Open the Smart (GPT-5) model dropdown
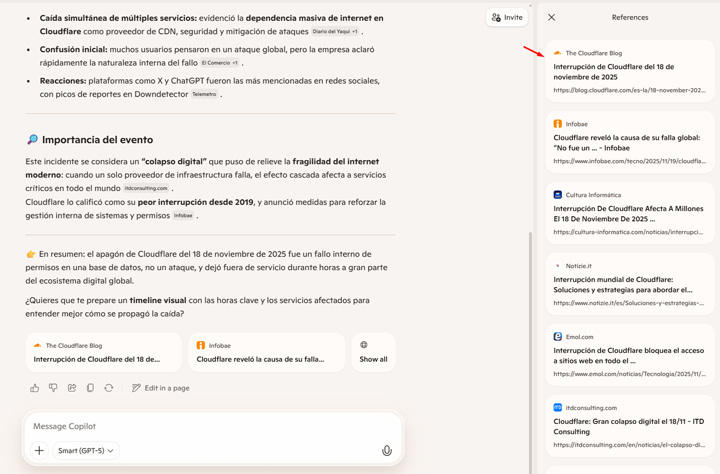Viewport: 720px width, 474px height. 86,451
